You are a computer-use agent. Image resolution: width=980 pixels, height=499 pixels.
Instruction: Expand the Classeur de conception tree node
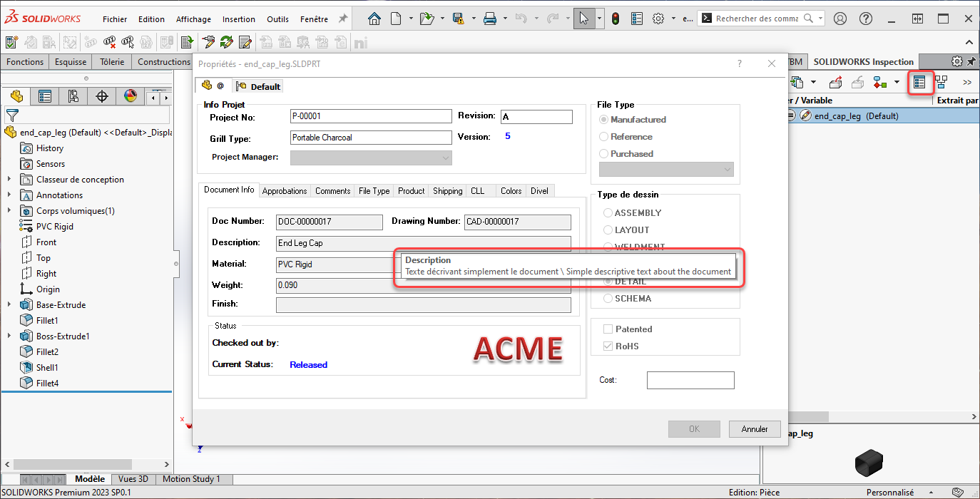coord(9,180)
